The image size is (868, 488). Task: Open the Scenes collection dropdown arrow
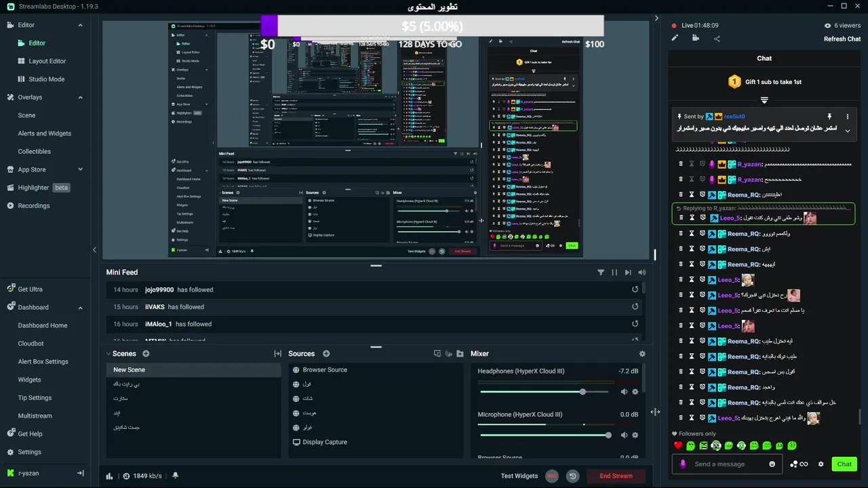point(108,354)
